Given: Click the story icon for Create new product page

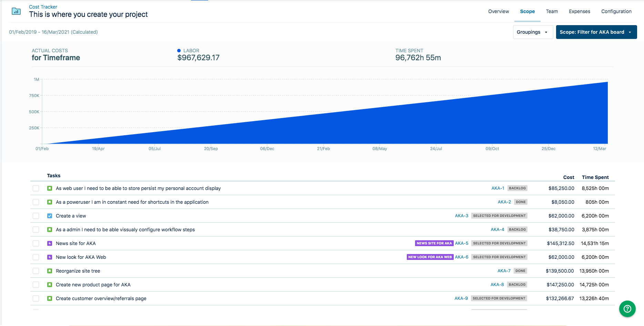Looking at the screenshot, I should (50, 285).
